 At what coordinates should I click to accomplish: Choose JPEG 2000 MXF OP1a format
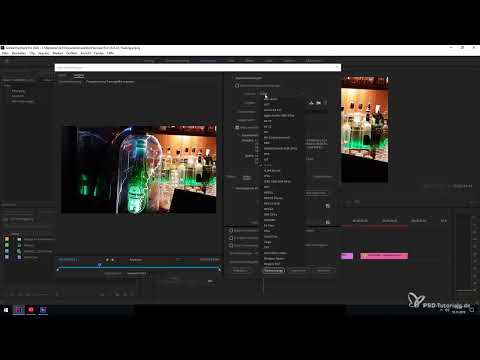[277, 182]
